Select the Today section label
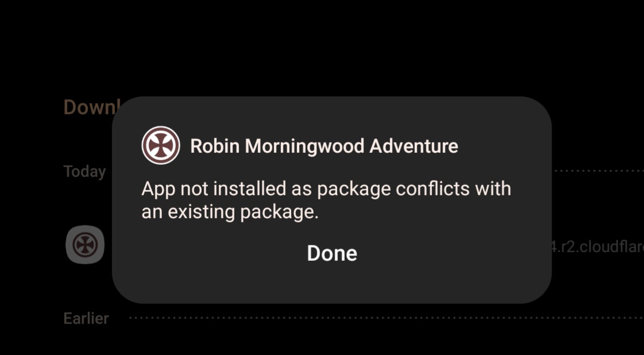The width and height of the screenshot is (644, 355). tap(84, 171)
